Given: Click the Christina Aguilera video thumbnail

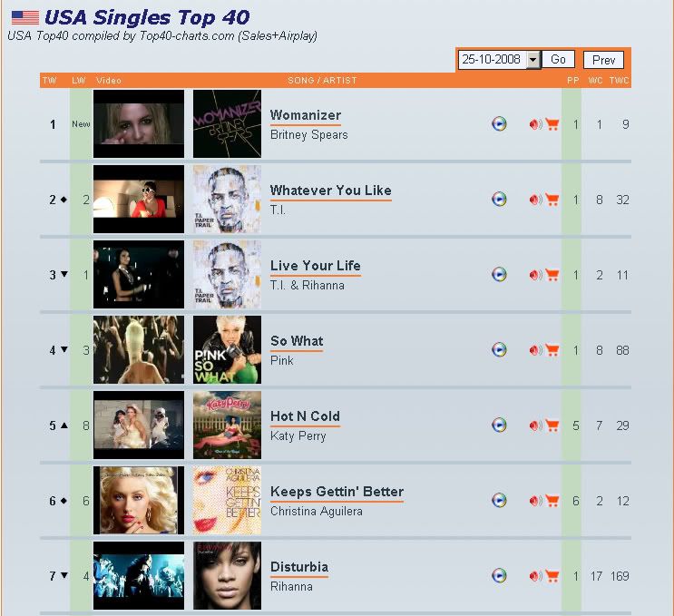Looking at the screenshot, I should [139, 501].
